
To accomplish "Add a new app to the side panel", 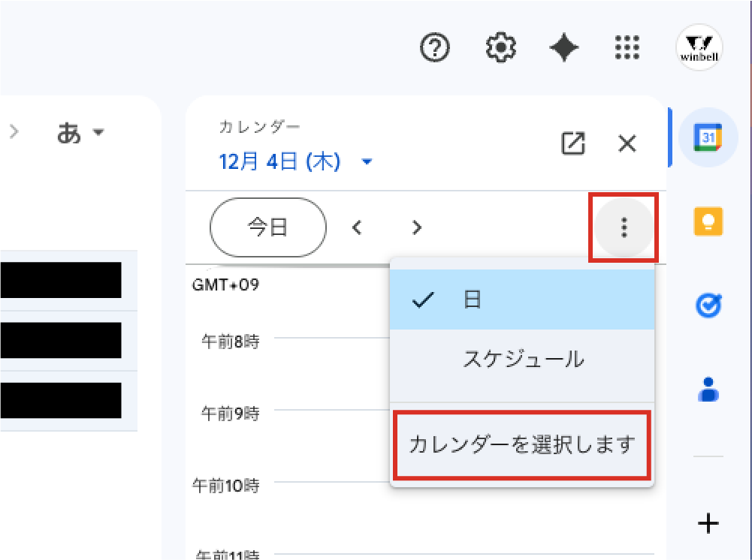I will 707,523.
